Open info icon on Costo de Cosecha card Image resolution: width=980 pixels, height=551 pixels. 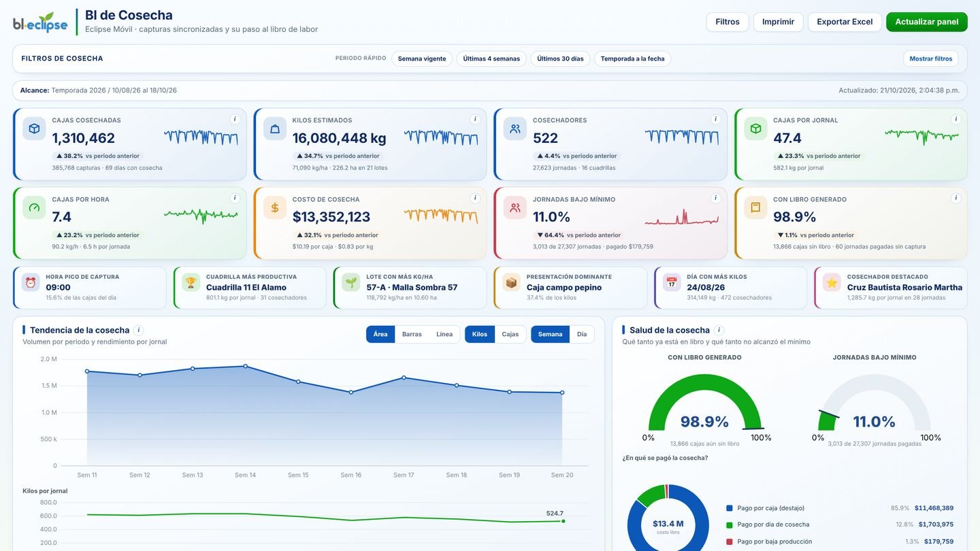point(475,198)
